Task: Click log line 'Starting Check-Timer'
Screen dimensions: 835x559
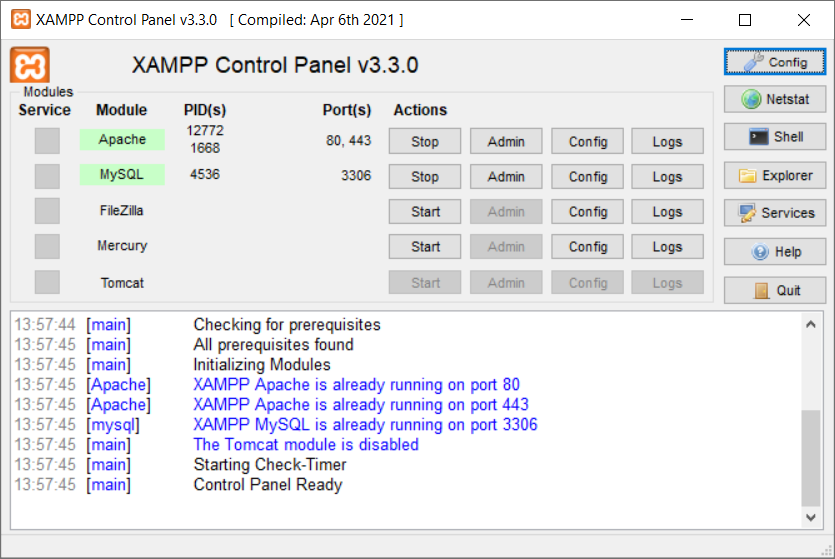Action: click(270, 465)
